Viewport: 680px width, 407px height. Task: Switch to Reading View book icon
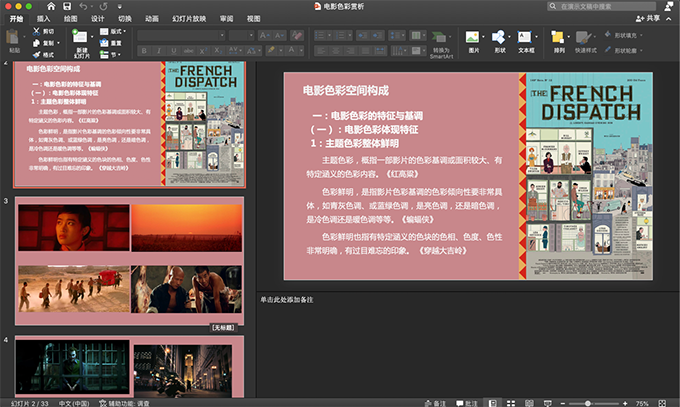(529, 403)
